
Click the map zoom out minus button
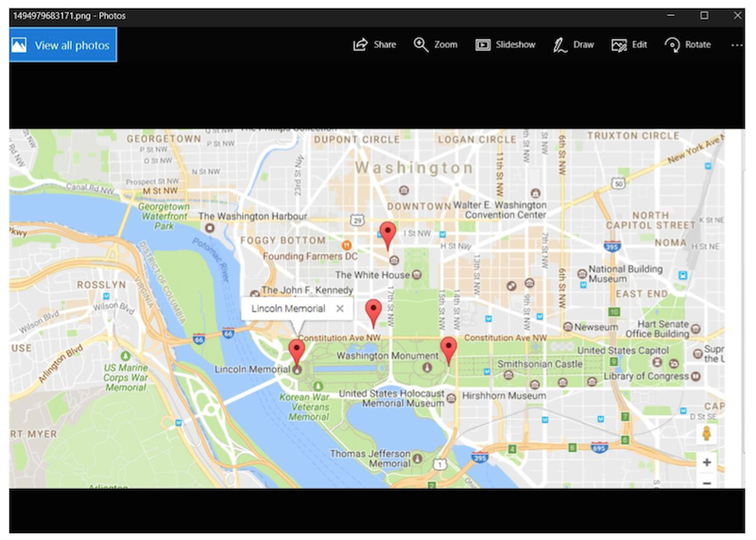click(706, 482)
